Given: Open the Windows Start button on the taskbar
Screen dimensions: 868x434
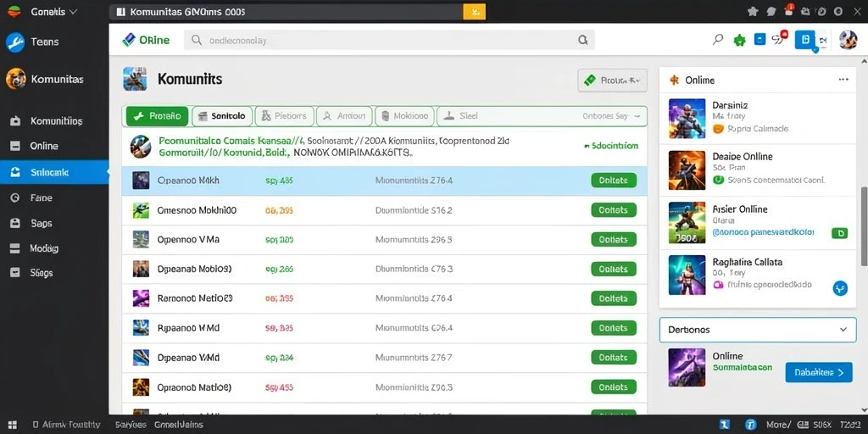Looking at the screenshot, I should coord(12,425).
